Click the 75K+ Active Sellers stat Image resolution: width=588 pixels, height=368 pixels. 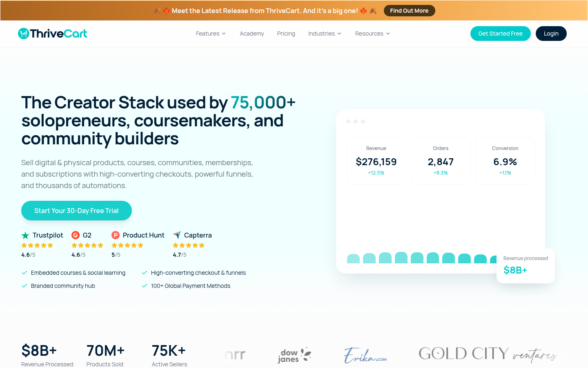[x=169, y=355]
